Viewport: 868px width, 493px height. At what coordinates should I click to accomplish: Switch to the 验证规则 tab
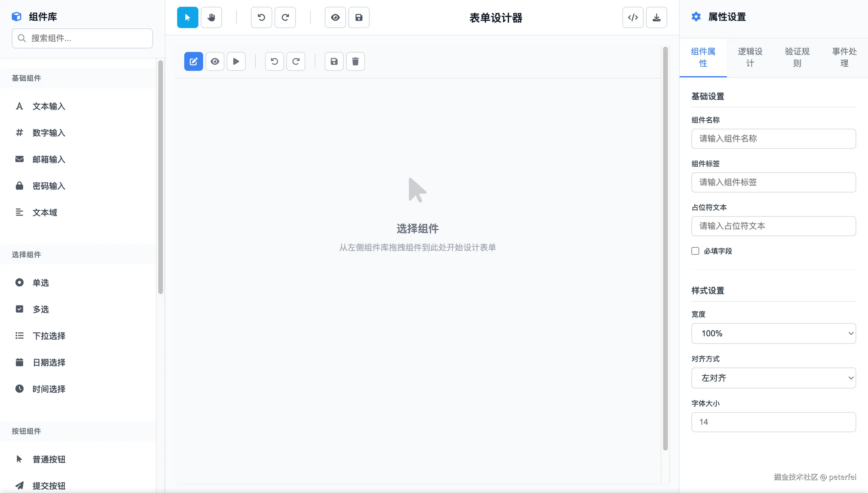(x=797, y=57)
